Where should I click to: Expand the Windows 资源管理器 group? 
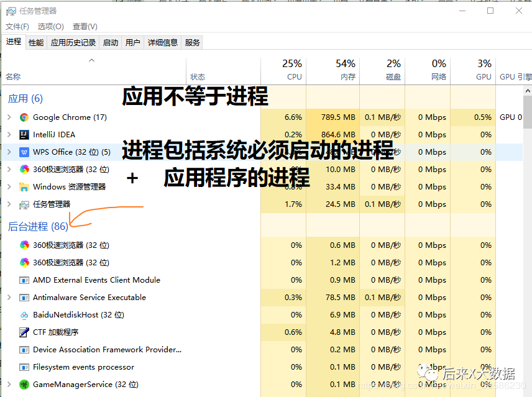pos(9,187)
